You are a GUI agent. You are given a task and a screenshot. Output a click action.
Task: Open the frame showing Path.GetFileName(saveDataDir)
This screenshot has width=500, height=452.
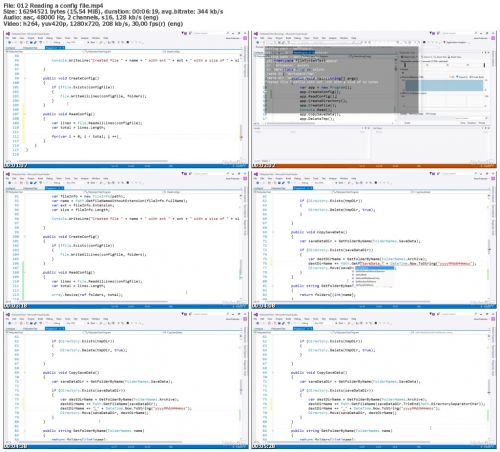coord(126,381)
